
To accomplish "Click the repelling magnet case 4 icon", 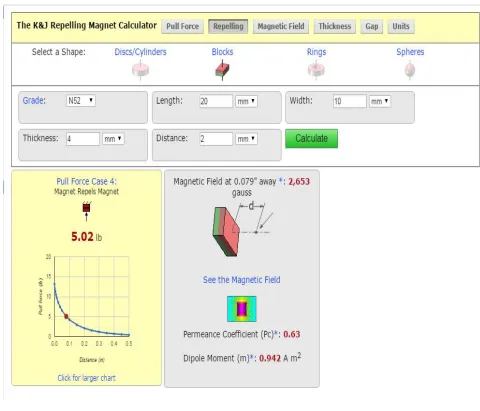I will point(87,211).
